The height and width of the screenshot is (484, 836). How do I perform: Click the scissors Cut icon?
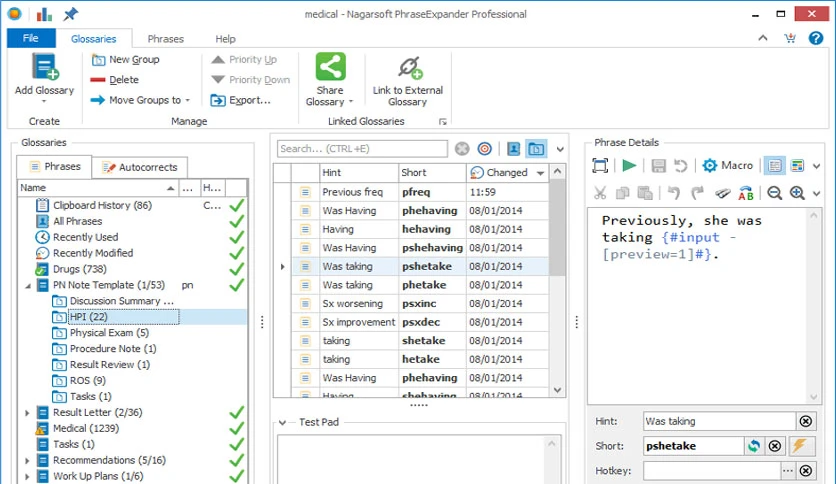tap(600, 193)
